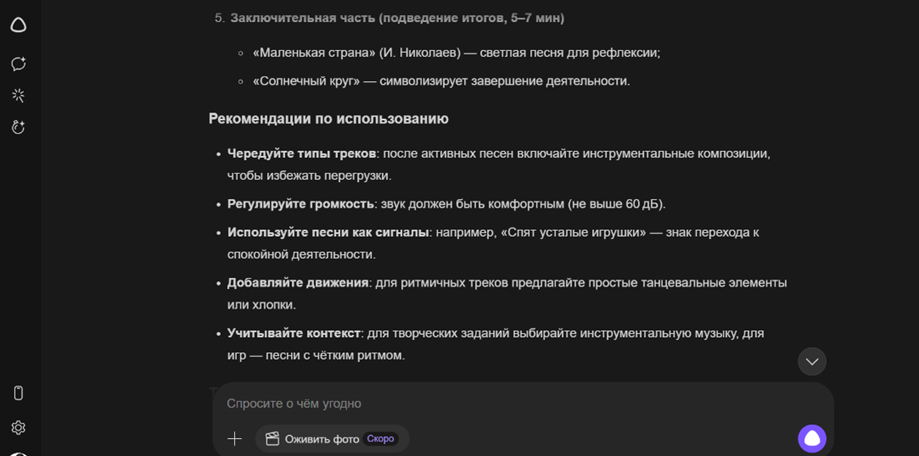Start a new chat from the sidebar icon

18,64
